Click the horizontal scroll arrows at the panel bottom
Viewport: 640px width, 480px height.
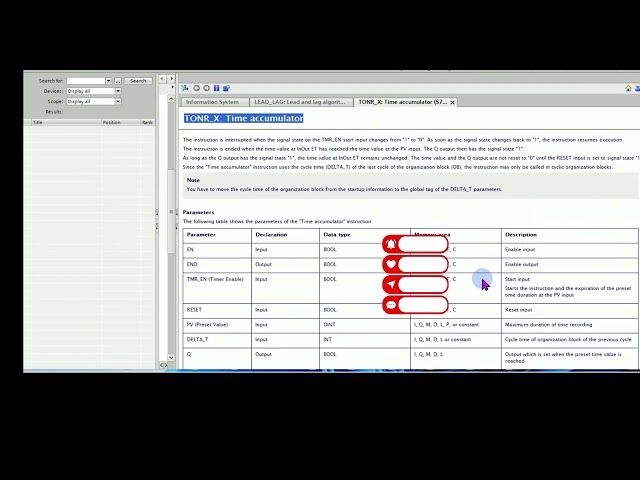[x=163, y=365]
